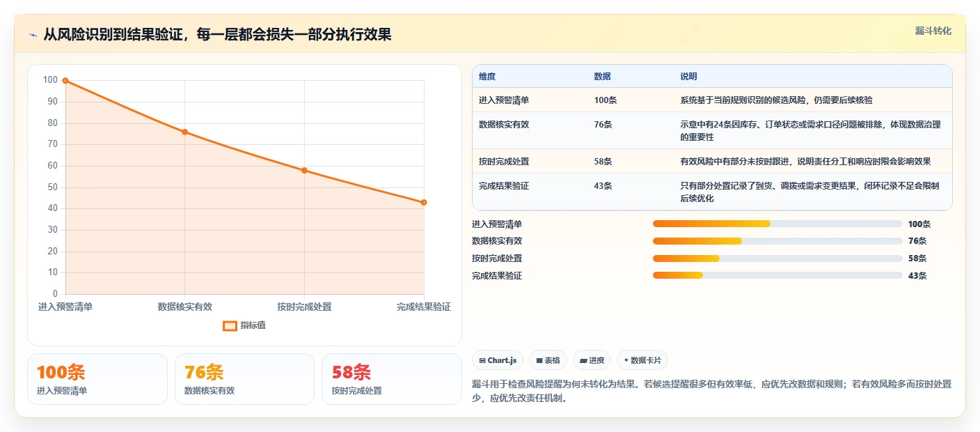Click x-axis label 数据核实有效
Viewport: 980px width, 432px height.
point(185,307)
